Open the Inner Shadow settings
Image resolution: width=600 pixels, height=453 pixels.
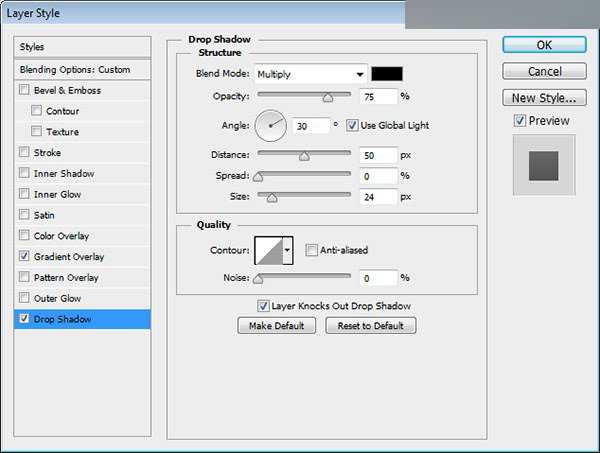pyautogui.click(x=64, y=174)
